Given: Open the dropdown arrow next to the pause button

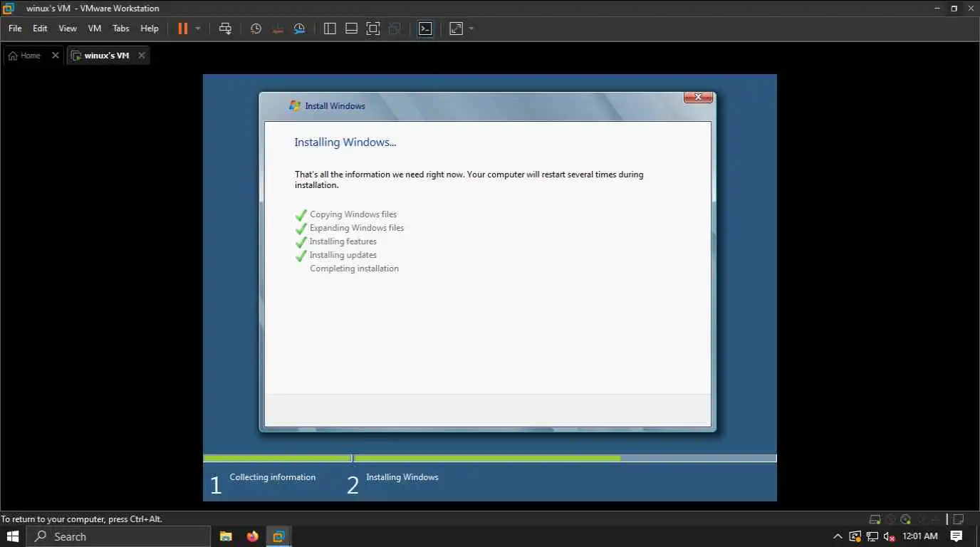Looking at the screenshot, I should click(x=198, y=28).
